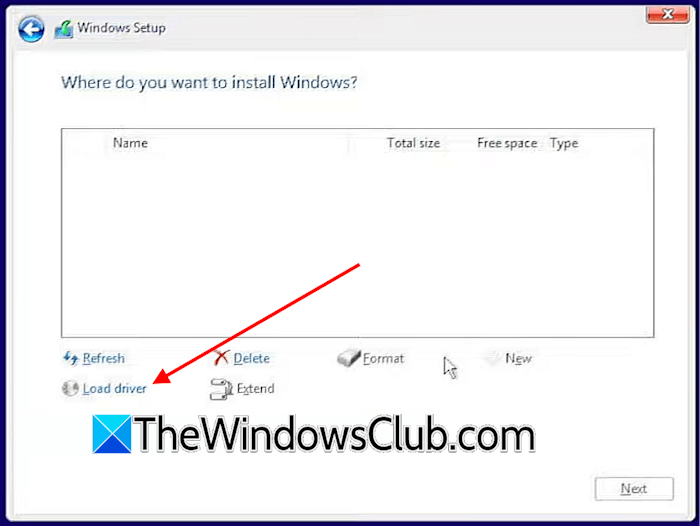Select the Format option
The image size is (700, 526).
[x=383, y=358]
